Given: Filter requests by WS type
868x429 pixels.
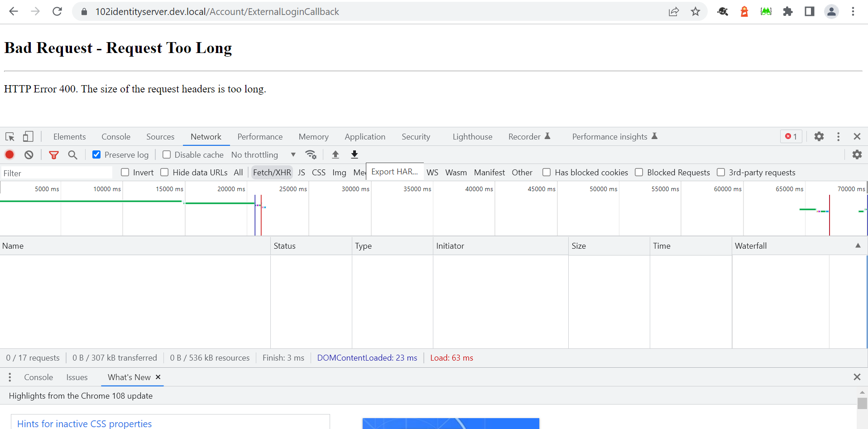Looking at the screenshot, I should (x=432, y=172).
